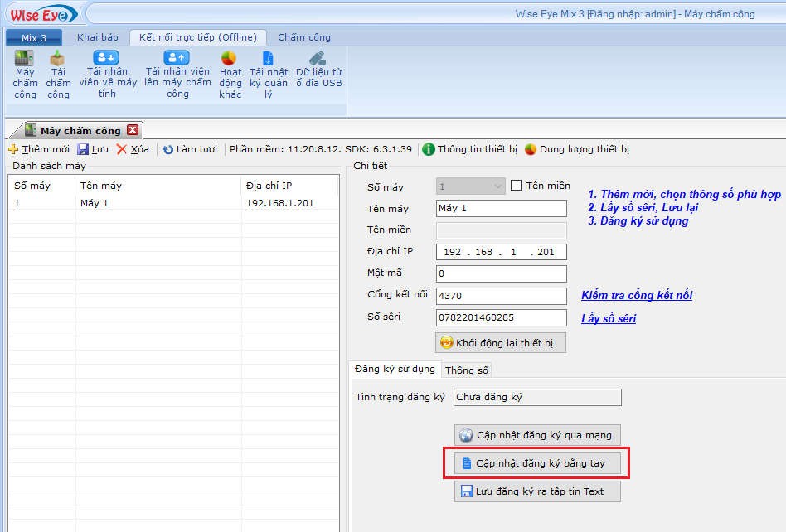This screenshot has height=532, width=786.
Task: Expand the Số máy dropdown
Action: pos(497,186)
